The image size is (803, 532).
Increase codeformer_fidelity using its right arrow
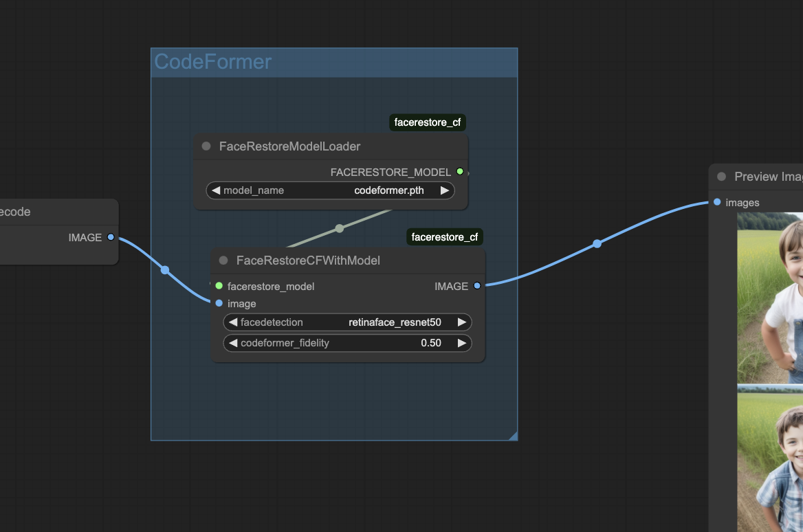click(x=461, y=343)
